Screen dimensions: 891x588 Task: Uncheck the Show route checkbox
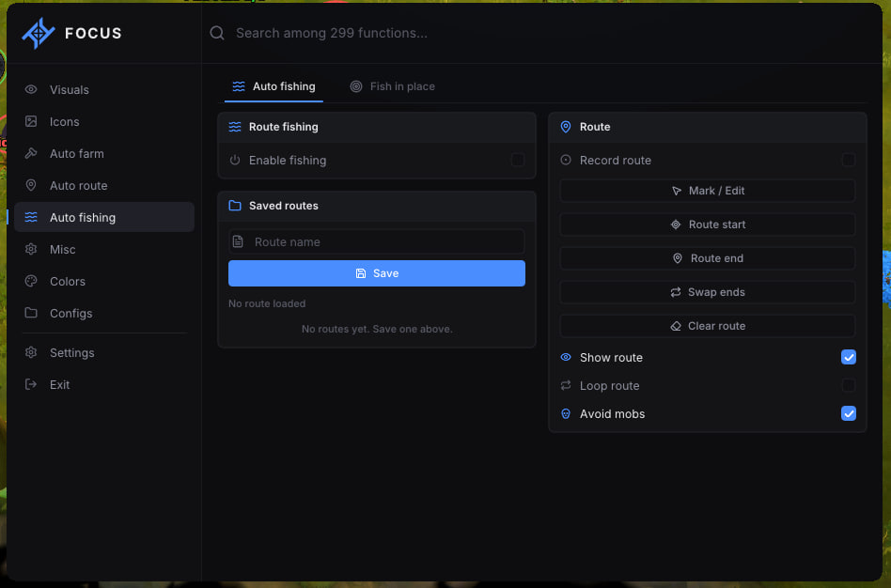click(848, 357)
